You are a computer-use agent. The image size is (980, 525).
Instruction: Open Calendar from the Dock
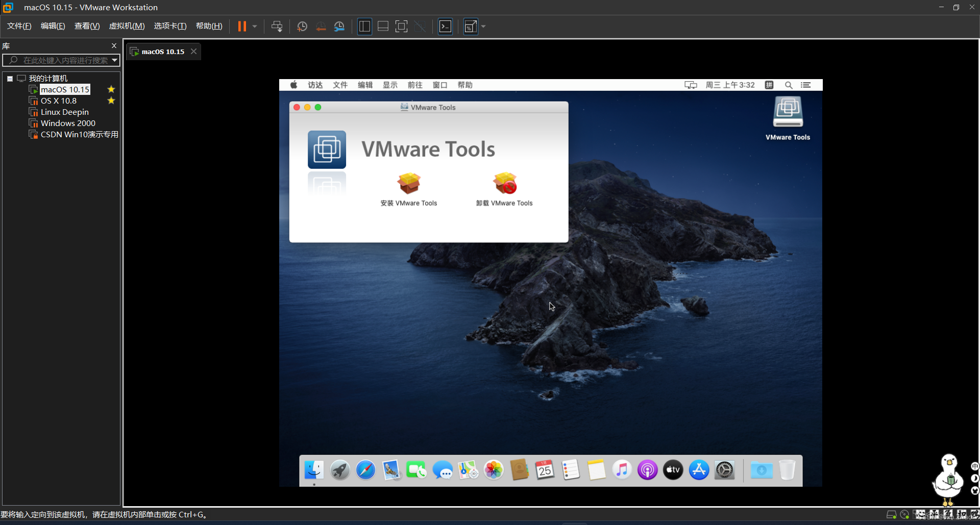[545, 470]
